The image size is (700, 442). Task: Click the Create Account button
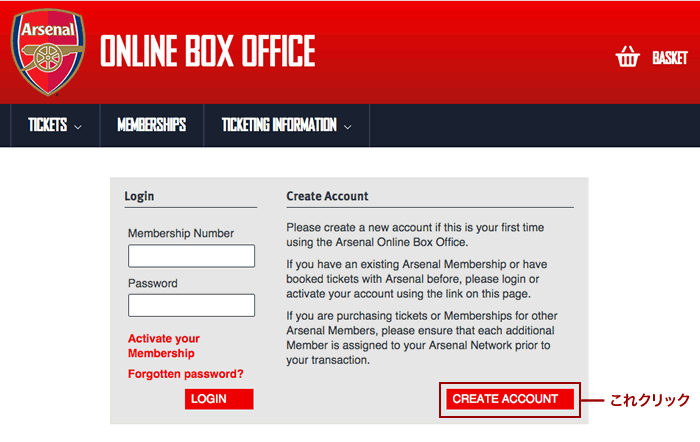point(510,399)
